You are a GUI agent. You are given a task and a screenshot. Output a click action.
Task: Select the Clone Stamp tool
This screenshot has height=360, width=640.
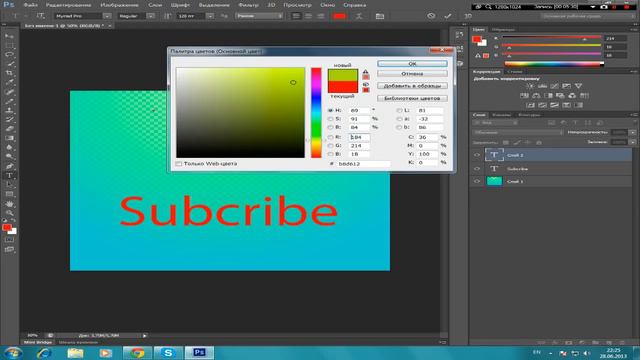coord(9,110)
